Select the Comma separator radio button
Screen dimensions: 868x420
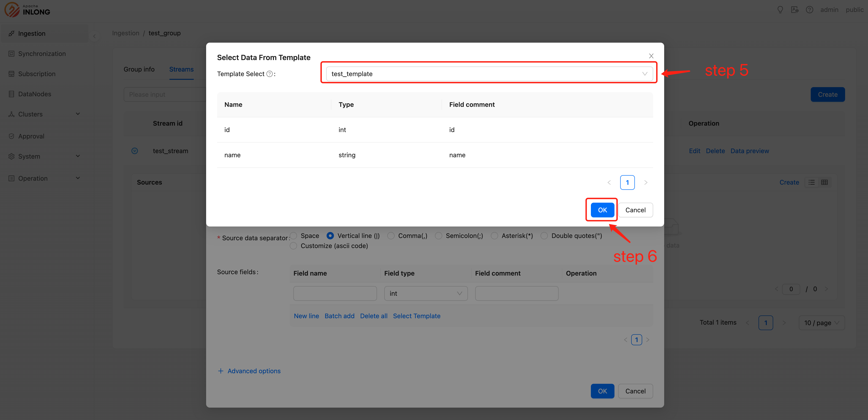pyautogui.click(x=391, y=236)
